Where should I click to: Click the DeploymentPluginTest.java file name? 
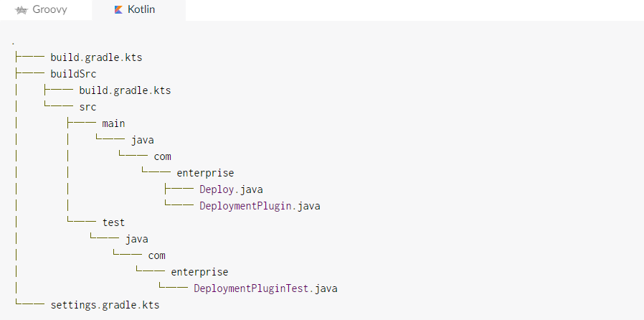(265, 288)
